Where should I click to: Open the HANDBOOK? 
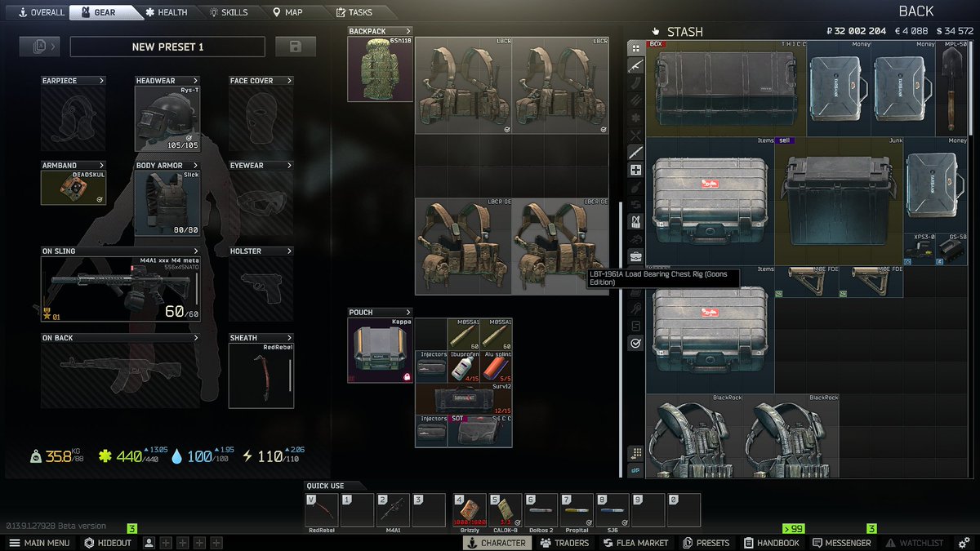[772, 543]
